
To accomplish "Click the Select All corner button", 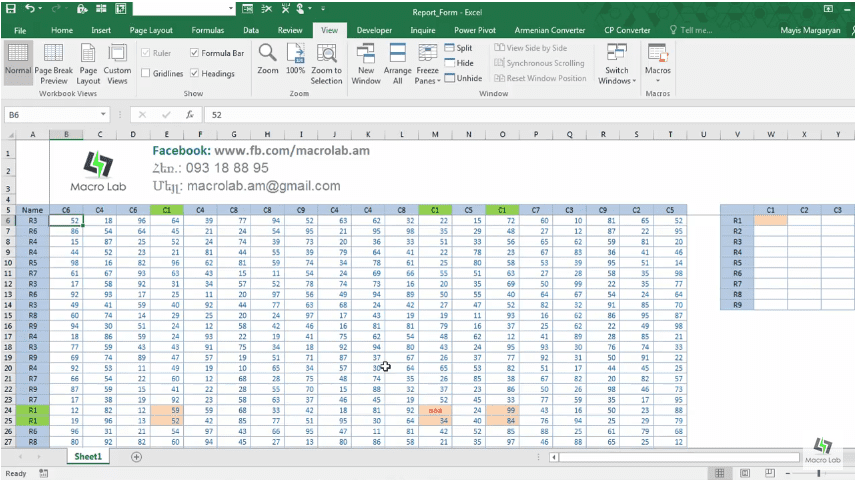I will (8, 134).
